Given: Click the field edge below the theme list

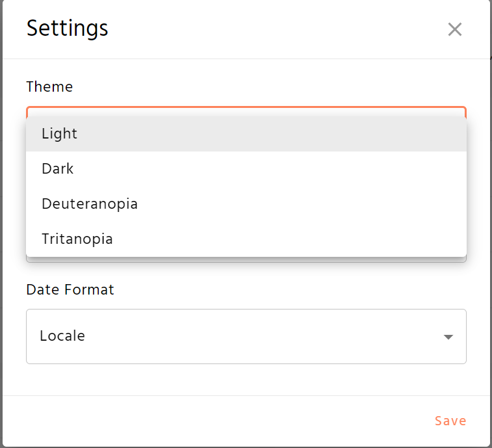Looking at the screenshot, I should click(x=246, y=260).
